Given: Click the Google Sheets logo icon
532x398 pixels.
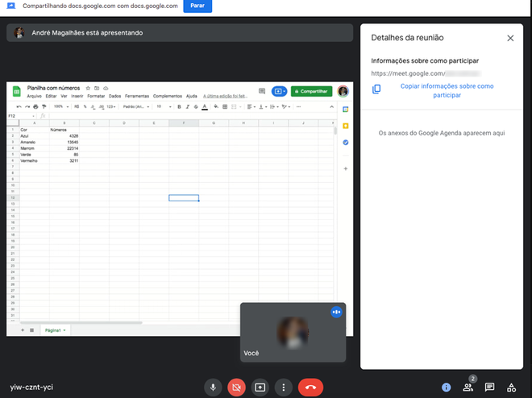Looking at the screenshot, I should 16,91.
